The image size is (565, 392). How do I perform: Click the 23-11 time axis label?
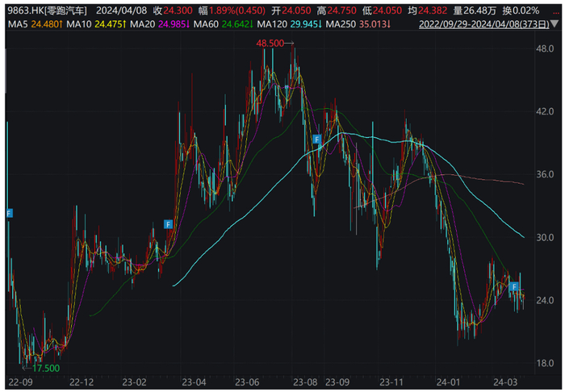pyautogui.click(x=391, y=382)
